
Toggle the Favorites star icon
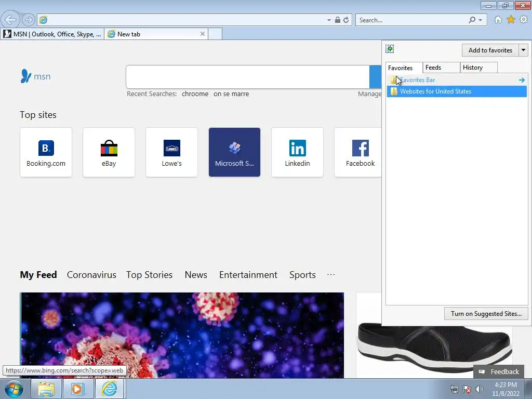click(x=511, y=20)
